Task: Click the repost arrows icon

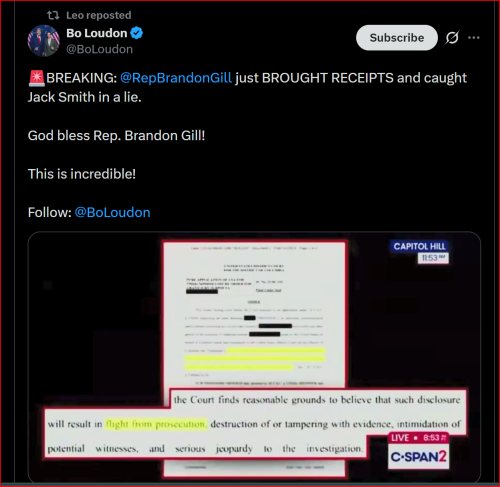Action: pos(53,15)
